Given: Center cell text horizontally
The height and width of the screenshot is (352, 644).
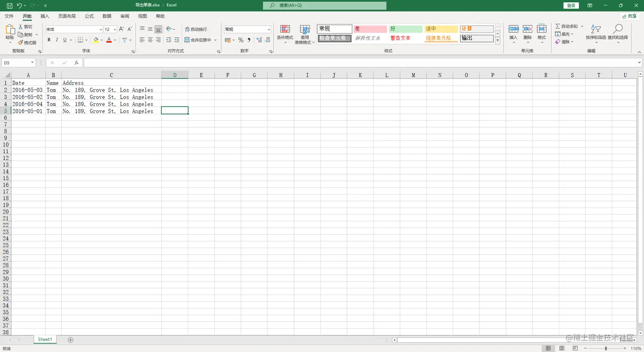Looking at the screenshot, I should tap(150, 40).
